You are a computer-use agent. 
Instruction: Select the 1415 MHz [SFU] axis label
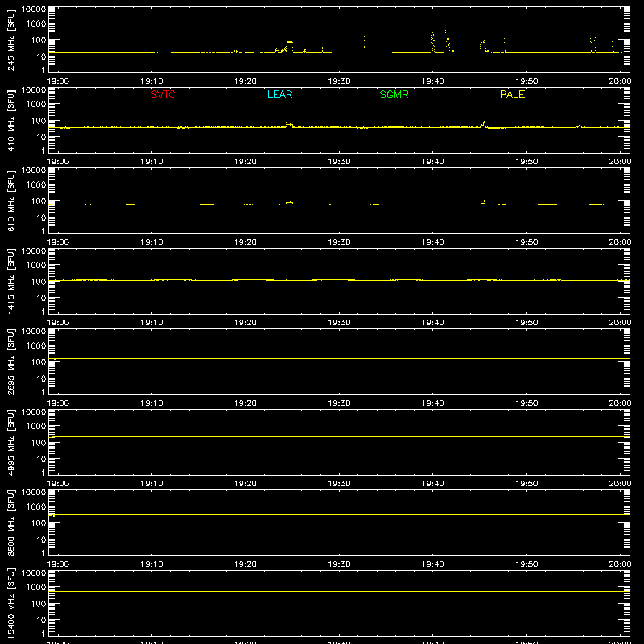[x=10, y=282]
